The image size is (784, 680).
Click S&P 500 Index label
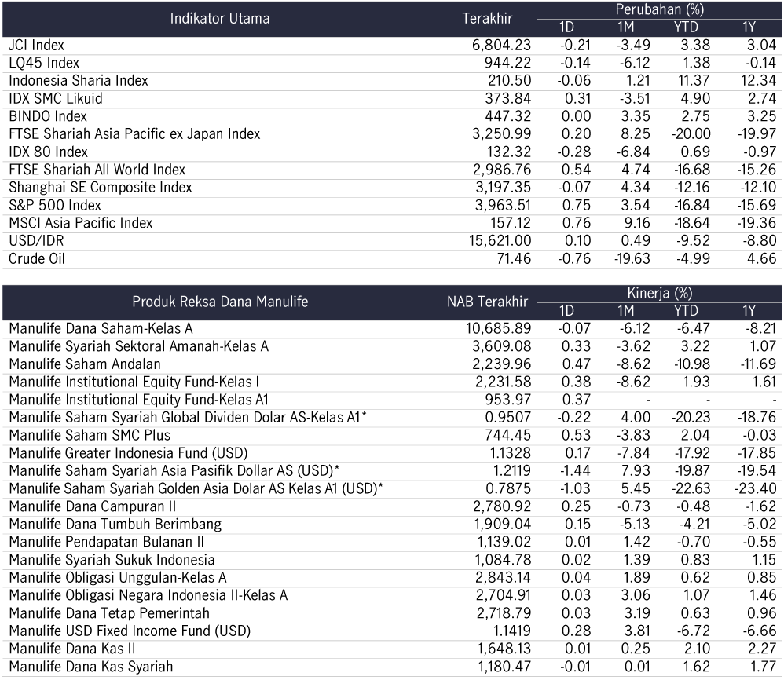tap(55, 206)
